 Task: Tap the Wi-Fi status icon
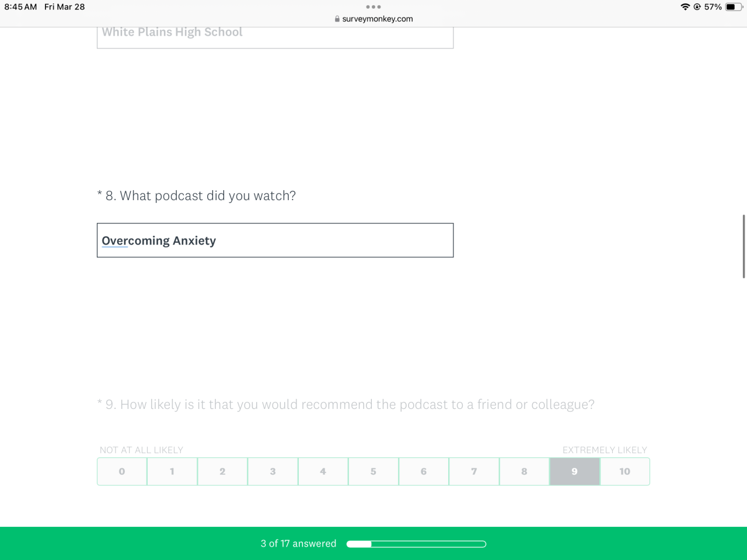point(685,7)
